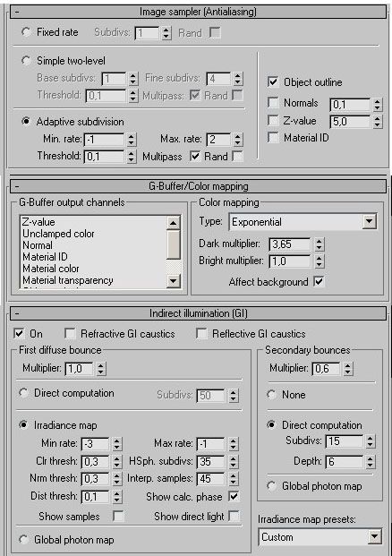Toggle the Affect background checkbox
392x556 pixels.
pos(319,281)
